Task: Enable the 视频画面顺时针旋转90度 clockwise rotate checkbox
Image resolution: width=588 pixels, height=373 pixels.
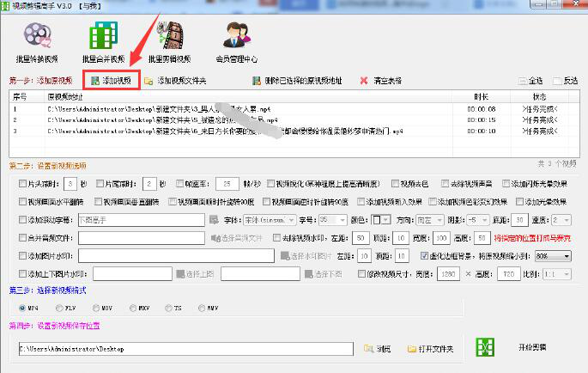Action: pos(173,202)
